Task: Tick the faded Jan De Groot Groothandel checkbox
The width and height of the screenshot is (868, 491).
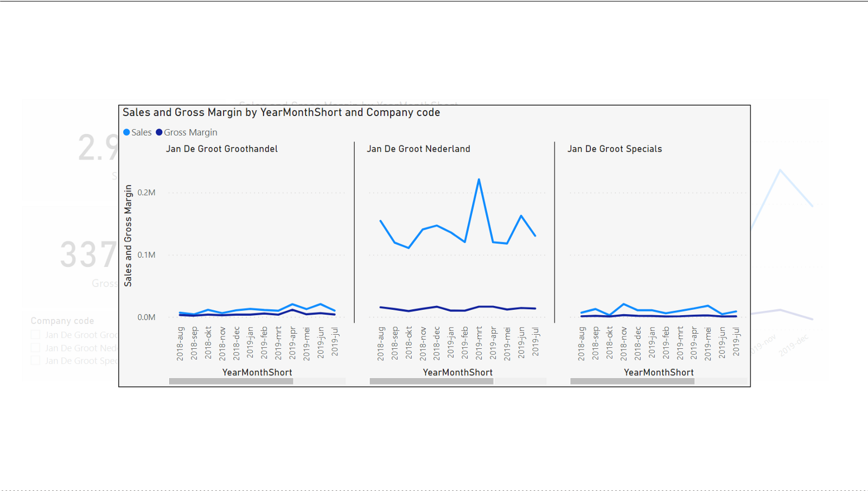Action: point(35,335)
